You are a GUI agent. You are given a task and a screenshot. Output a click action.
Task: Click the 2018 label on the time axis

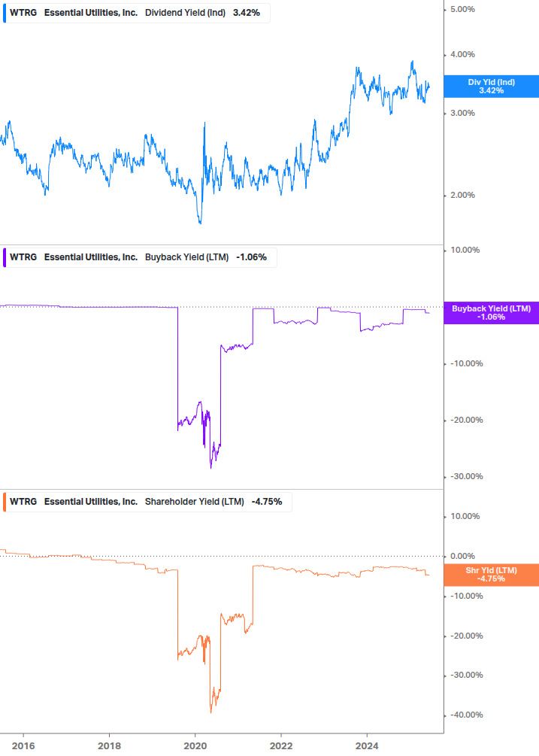click(x=109, y=746)
